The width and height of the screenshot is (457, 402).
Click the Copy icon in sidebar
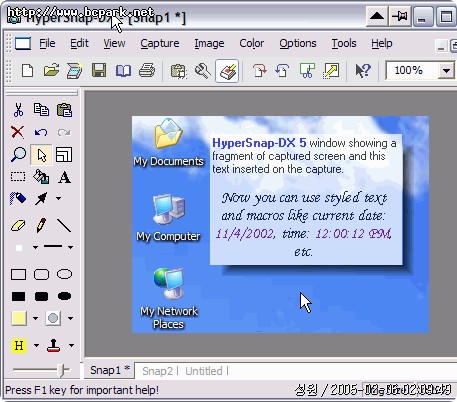(41, 110)
